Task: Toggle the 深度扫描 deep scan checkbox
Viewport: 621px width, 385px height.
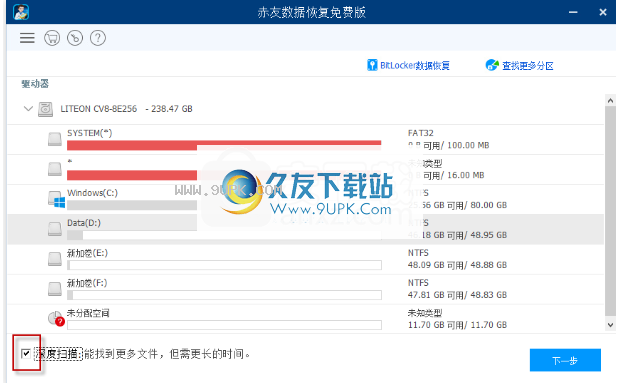Action: pyautogui.click(x=26, y=353)
